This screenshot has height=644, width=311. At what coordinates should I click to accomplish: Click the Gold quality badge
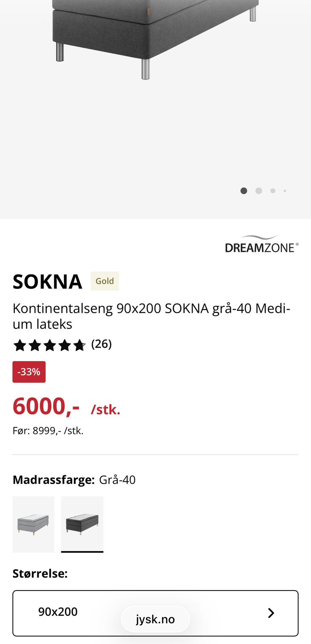pos(105,281)
